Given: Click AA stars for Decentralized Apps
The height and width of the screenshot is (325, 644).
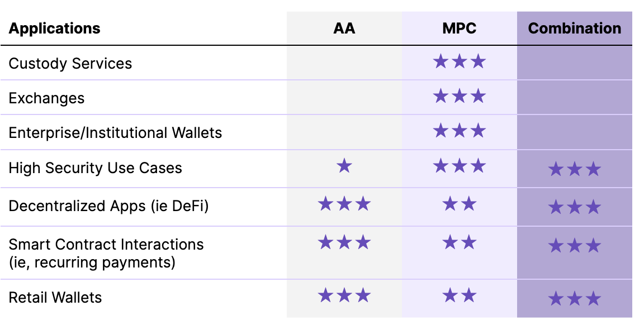Looking at the screenshot, I should click(x=344, y=204).
